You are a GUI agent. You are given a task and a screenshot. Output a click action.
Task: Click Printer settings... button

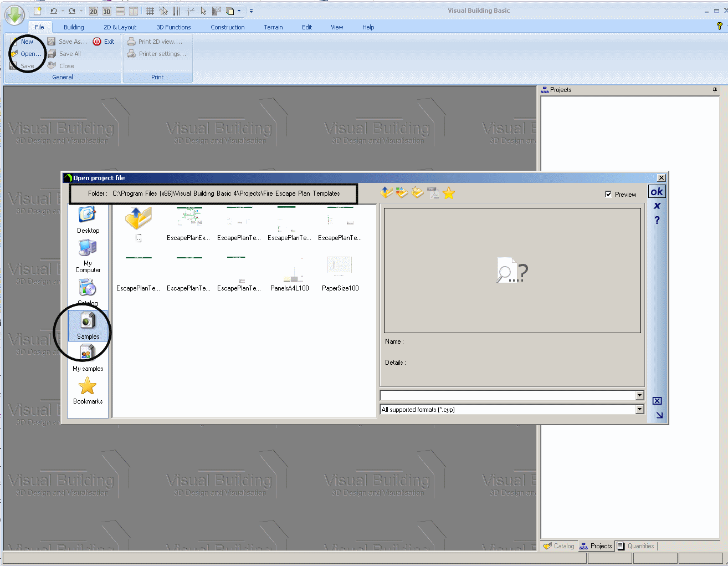click(x=157, y=54)
